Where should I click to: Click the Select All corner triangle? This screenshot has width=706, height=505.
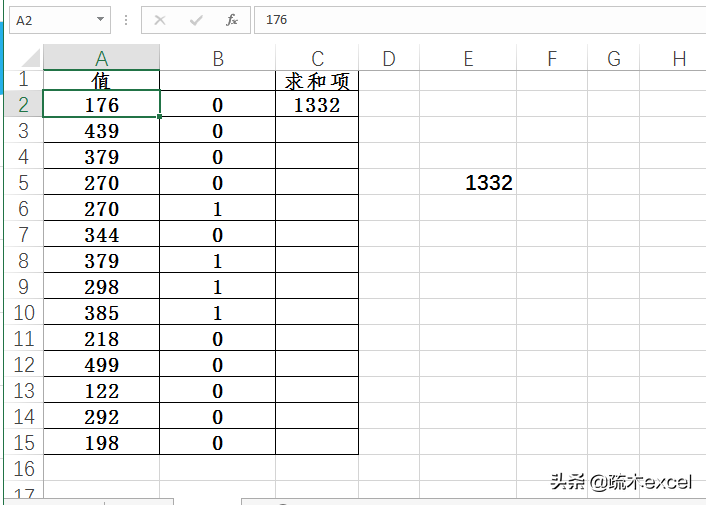[31, 58]
